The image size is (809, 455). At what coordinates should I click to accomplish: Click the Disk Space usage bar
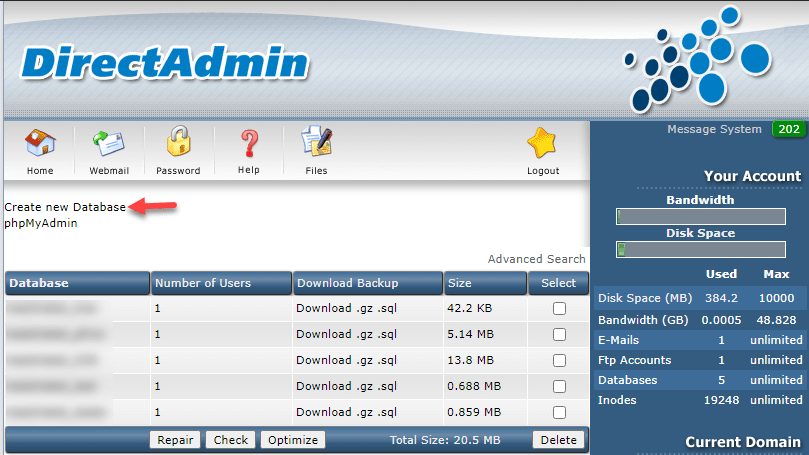pos(701,250)
